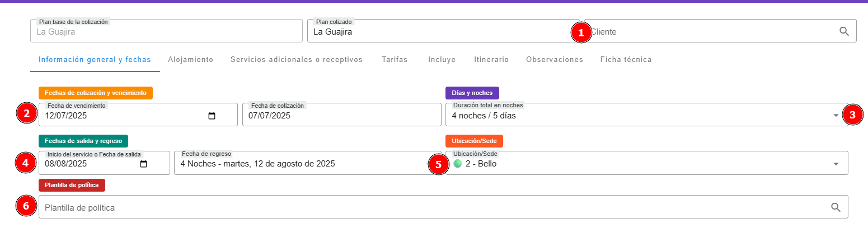This screenshot has width=868, height=233.
Task: Switch to the Tarifas tab
Action: (395, 60)
